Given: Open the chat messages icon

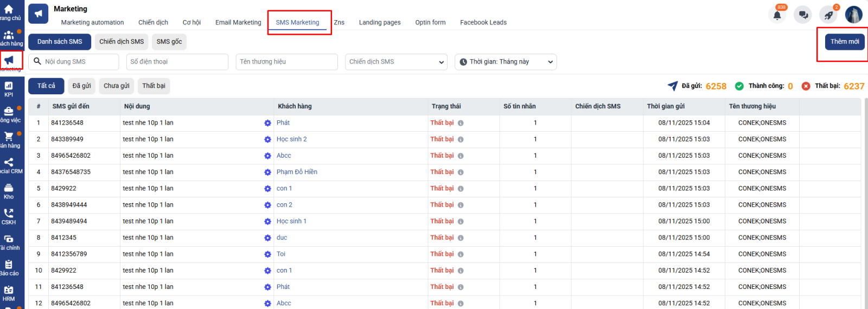Looking at the screenshot, I should [x=802, y=15].
